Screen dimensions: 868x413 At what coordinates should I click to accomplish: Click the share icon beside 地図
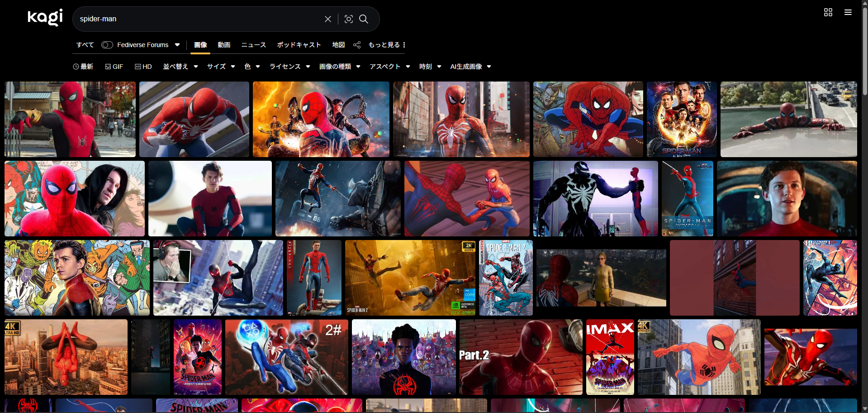pos(357,45)
